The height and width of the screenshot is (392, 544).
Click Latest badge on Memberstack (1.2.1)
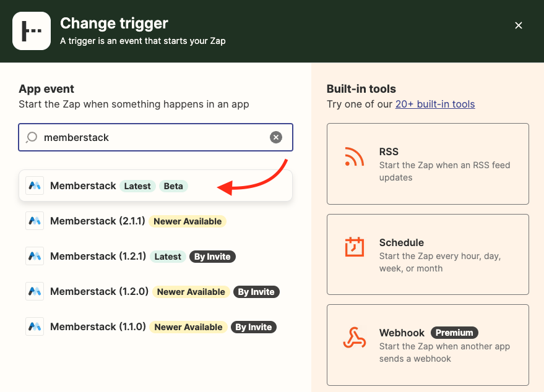click(168, 257)
